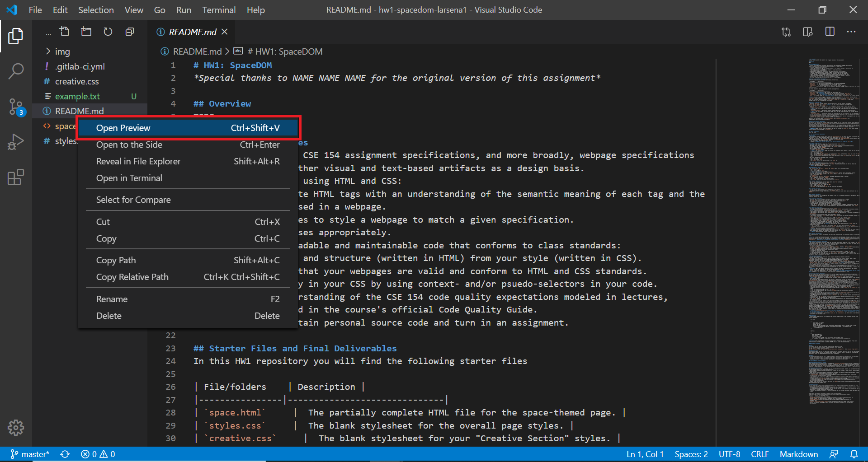The height and width of the screenshot is (462, 868).
Task: Split the editor into two panes
Action: [830, 32]
